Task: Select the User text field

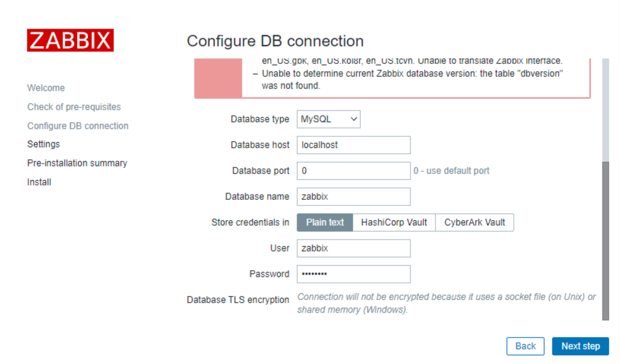Action: pyautogui.click(x=353, y=248)
